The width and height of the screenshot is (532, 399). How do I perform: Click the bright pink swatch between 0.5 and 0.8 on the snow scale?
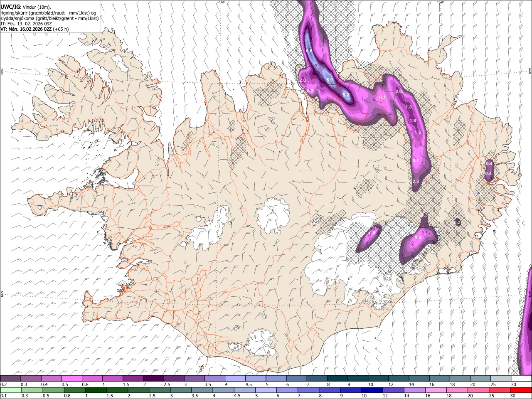(71, 379)
